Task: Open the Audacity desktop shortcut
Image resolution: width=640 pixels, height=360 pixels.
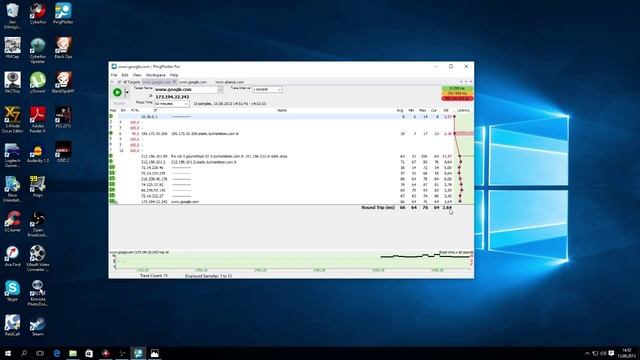Action: click(x=38, y=153)
